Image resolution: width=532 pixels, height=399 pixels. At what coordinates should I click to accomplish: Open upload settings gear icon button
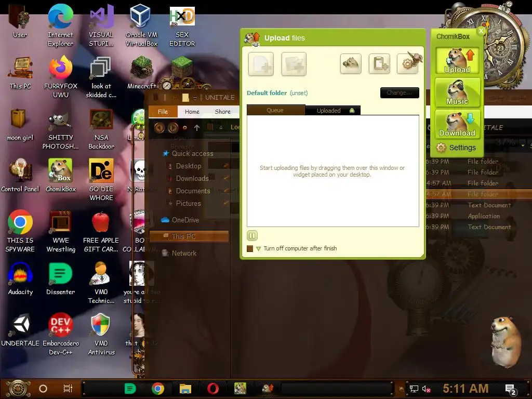(x=408, y=63)
